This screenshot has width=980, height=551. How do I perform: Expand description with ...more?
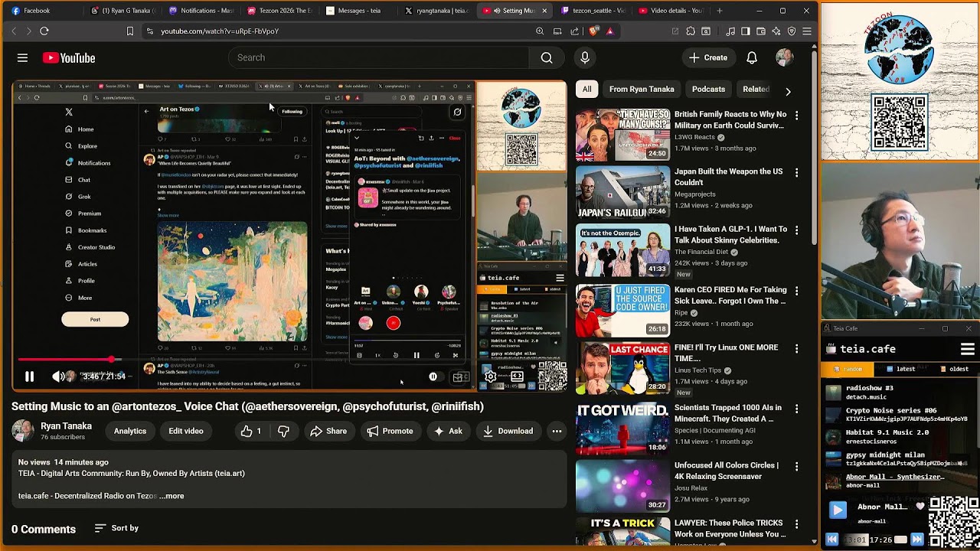click(x=171, y=496)
